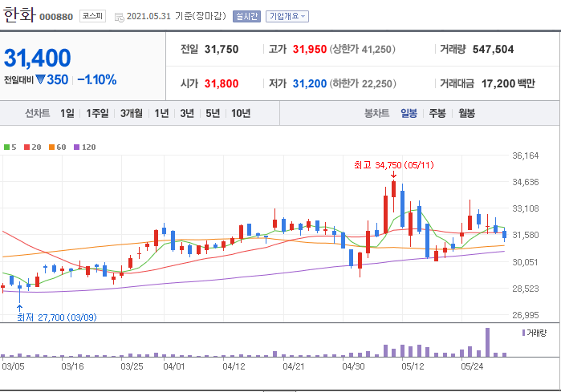Switch to 월봉 monthly candle chart
Viewport: 561px width, 392px height.
[466, 114]
